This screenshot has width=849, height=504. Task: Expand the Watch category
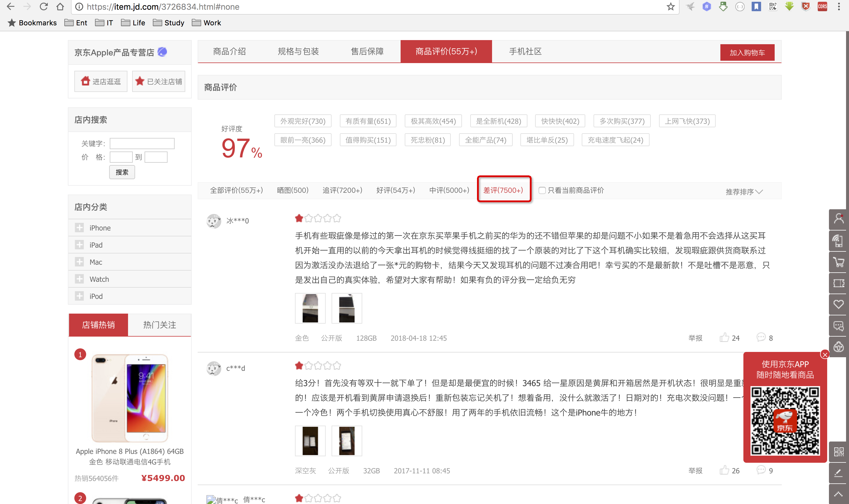80,279
